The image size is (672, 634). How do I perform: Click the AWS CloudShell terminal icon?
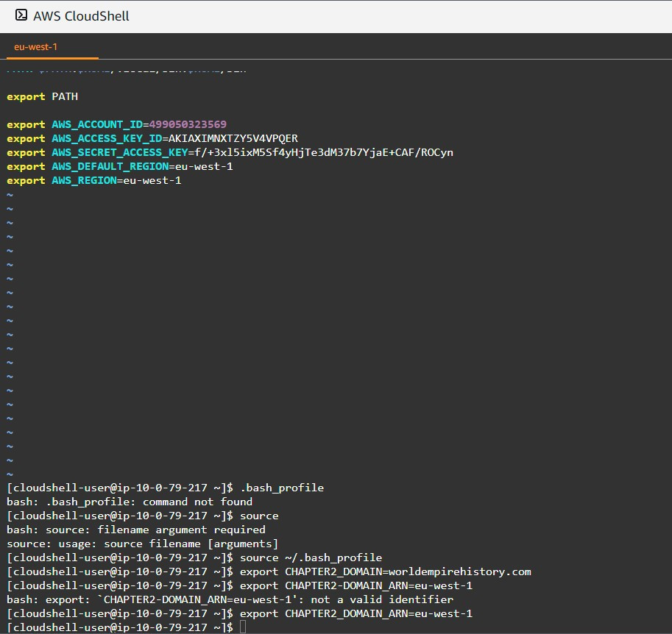21,15
